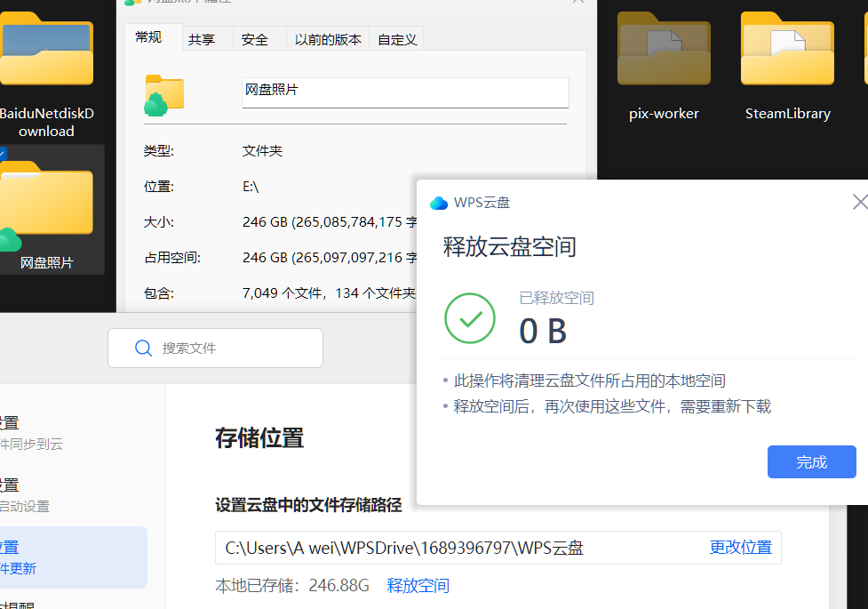868x609 pixels.
Task: Open the BaiduNetdiskDownload folder icon
Action: 46,49
